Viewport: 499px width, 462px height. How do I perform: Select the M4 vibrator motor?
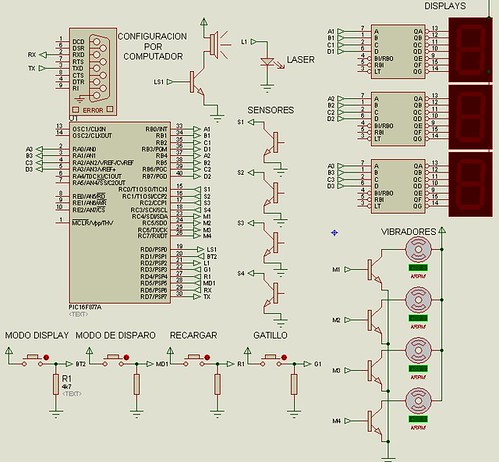(419, 401)
